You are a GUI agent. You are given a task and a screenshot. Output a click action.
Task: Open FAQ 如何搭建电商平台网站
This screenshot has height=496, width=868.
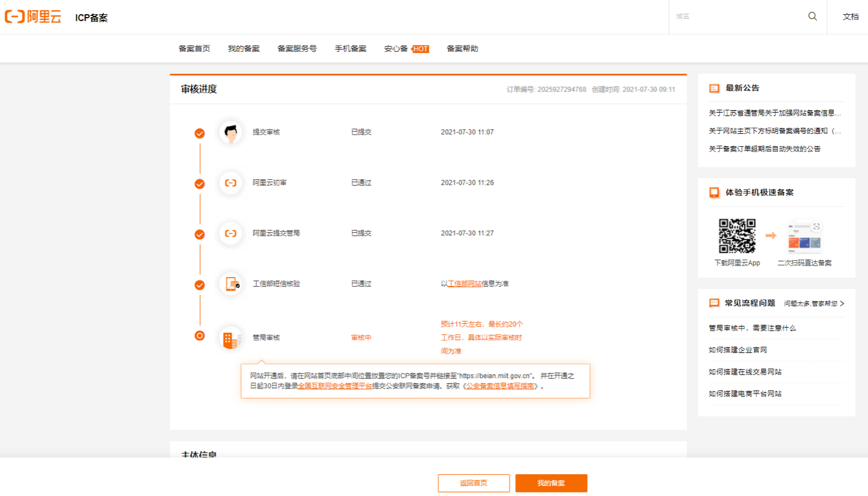[x=745, y=394]
